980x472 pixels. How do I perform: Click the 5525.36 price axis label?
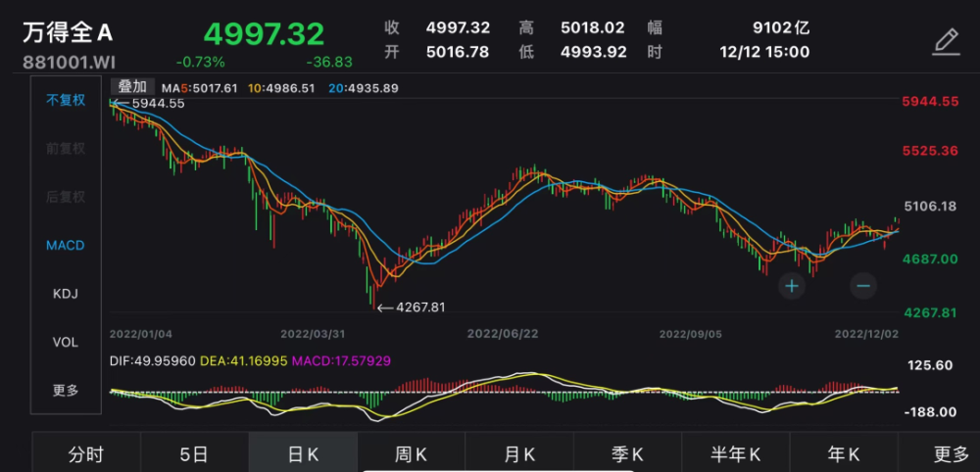click(x=931, y=151)
